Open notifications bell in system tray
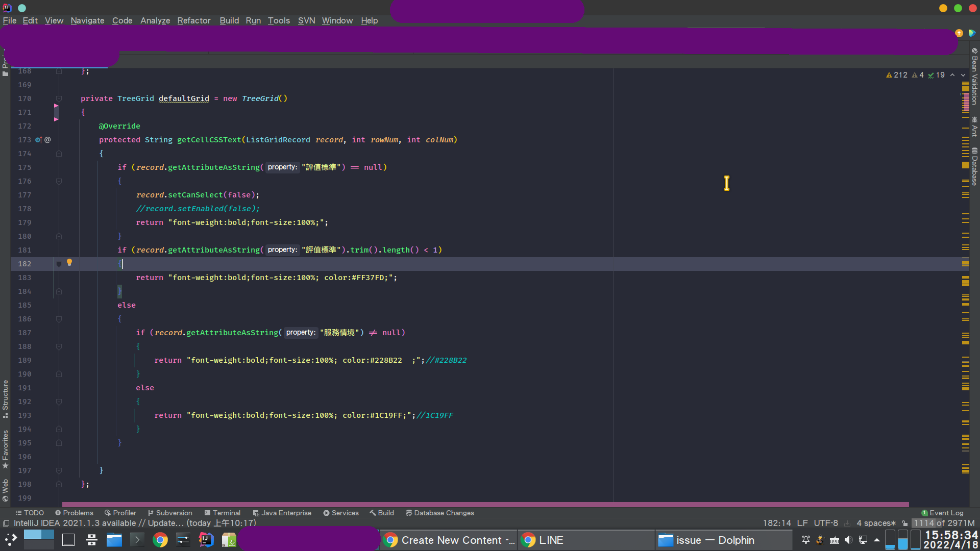Viewport: 980px width, 551px height. 805,540
